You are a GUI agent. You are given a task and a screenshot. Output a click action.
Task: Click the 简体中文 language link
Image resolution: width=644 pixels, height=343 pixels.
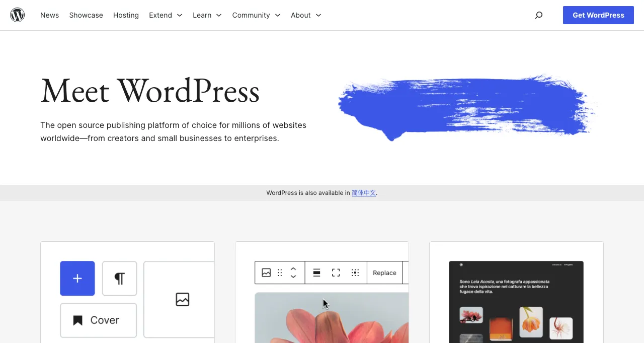click(x=364, y=193)
